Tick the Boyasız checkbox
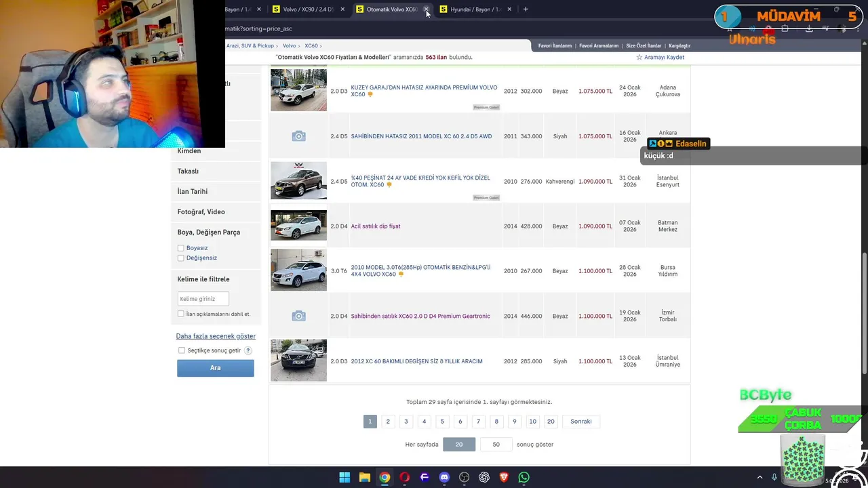The width and height of the screenshot is (868, 488). click(180, 248)
